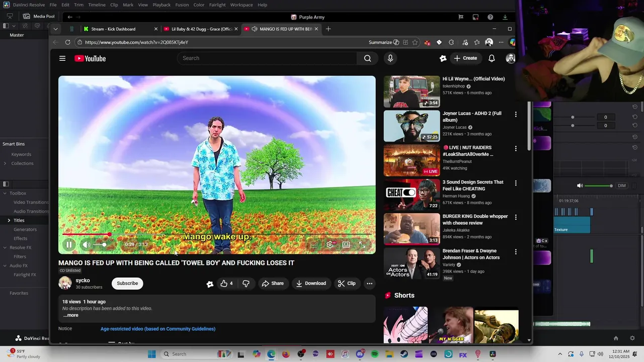Image resolution: width=644 pixels, height=362 pixels.
Task: Select Keywords under Smart Bins
Action: pos(21,154)
